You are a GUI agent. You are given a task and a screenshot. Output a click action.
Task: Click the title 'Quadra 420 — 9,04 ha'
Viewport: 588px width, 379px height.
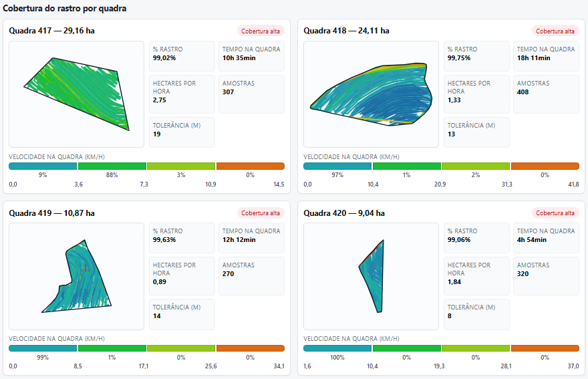(344, 213)
